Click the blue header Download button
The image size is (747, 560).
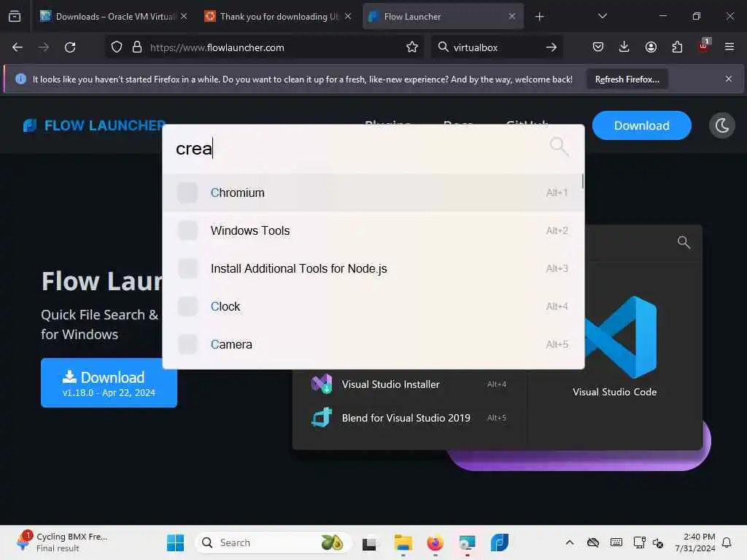pos(641,125)
